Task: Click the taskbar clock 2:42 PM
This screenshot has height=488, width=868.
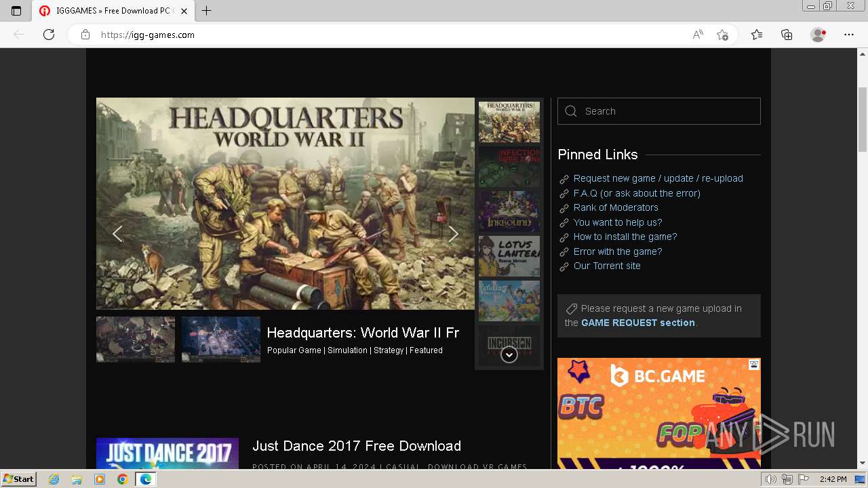Action: pos(833,479)
